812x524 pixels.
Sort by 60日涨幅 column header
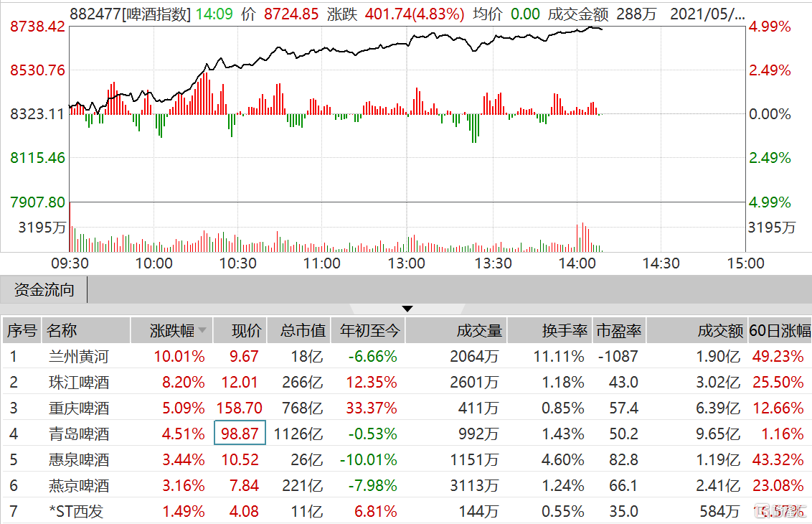780,331
